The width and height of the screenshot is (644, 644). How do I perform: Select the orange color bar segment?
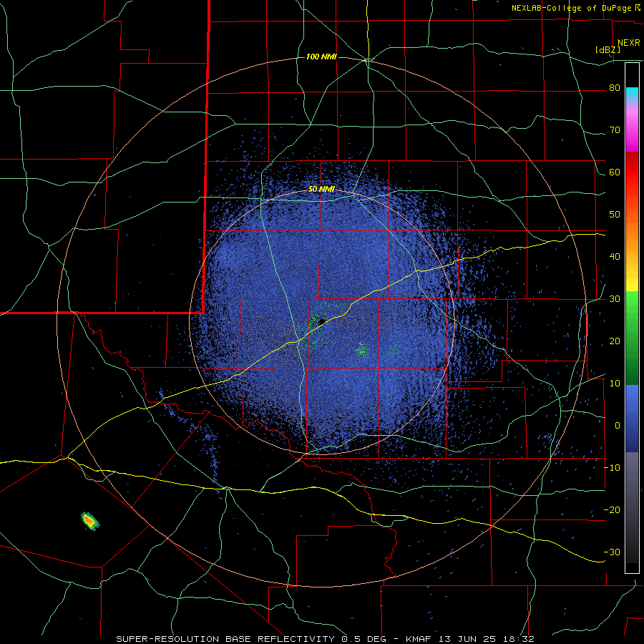(x=632, y=234)
